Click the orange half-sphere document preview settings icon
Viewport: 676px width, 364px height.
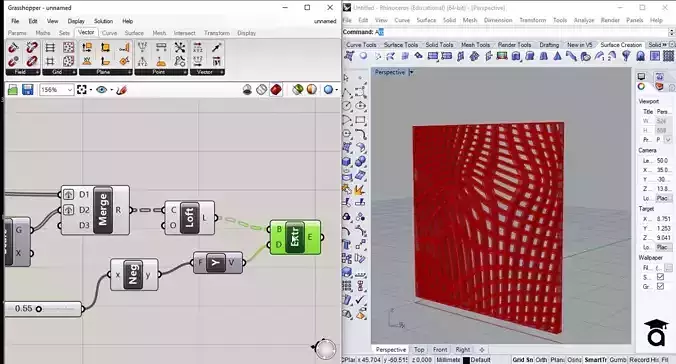point(311,90)
